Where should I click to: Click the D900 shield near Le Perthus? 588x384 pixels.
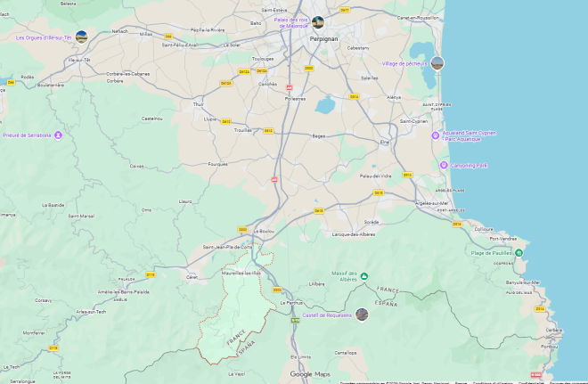(277, 290)
